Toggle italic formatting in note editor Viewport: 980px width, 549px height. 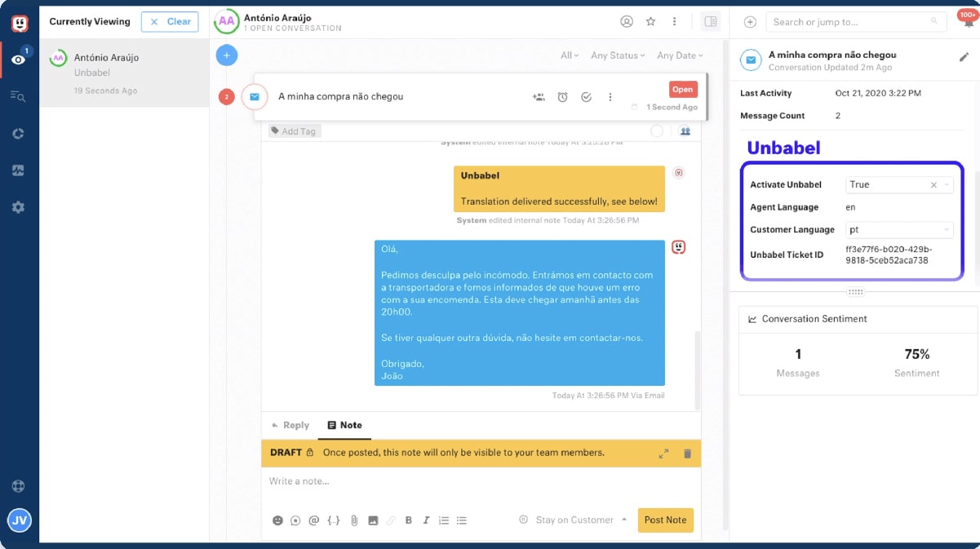(x=426, y=520)
